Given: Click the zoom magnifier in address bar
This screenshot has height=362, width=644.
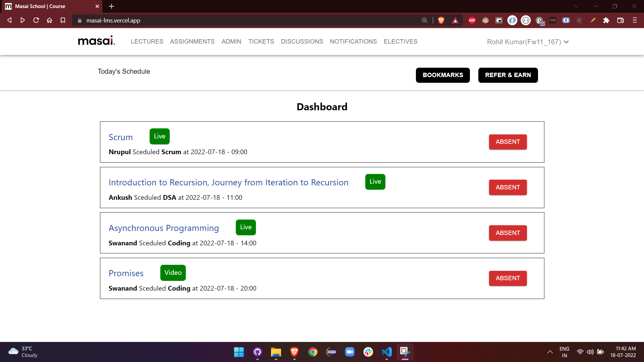Looking at the screenshot, I should pos(425,20).
